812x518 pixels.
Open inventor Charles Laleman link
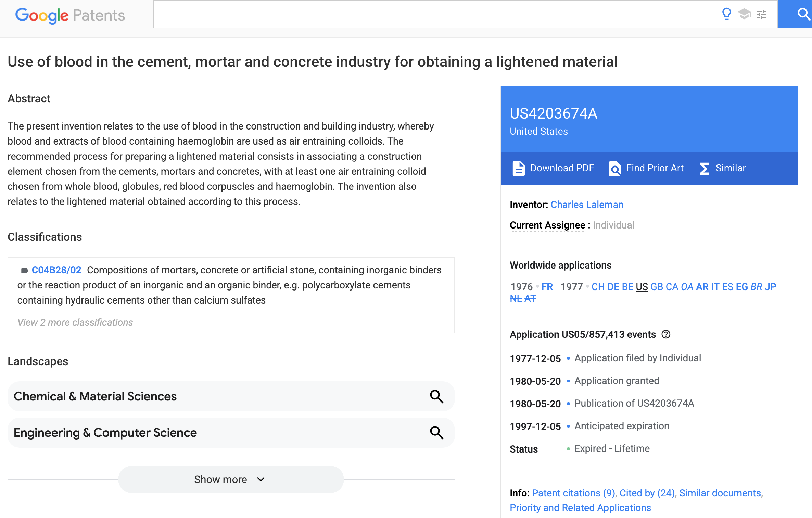587,205
